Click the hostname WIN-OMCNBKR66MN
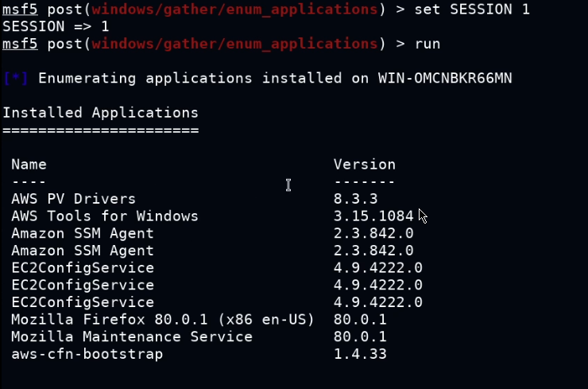 (x=445, y=78)
